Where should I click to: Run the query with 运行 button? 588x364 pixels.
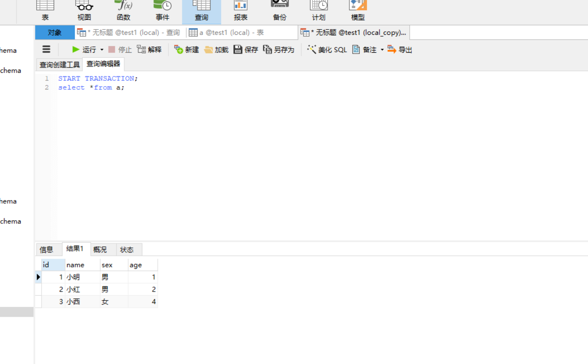[84, 50]
